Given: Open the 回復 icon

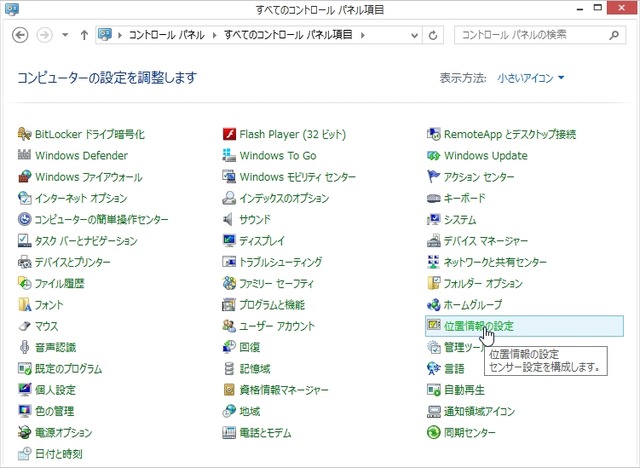Looking at the screenshot, I should [x=229, y=347].
